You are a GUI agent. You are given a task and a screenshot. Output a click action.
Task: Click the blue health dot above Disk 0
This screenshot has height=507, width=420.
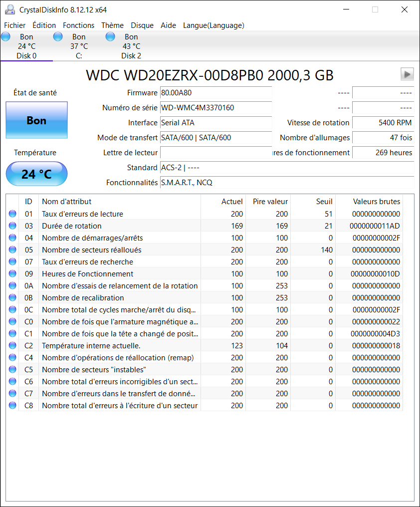point(5,36)
